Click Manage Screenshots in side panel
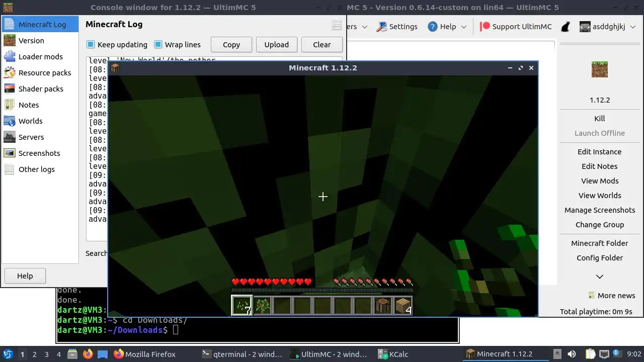 click(x=600, y=210)
